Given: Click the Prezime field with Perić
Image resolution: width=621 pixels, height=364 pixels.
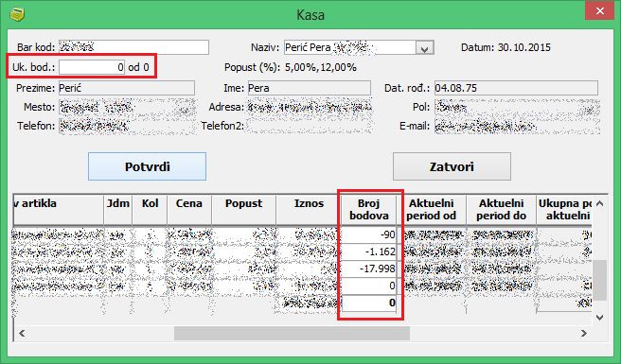Looking at the screenshot, I should (127, 88).
